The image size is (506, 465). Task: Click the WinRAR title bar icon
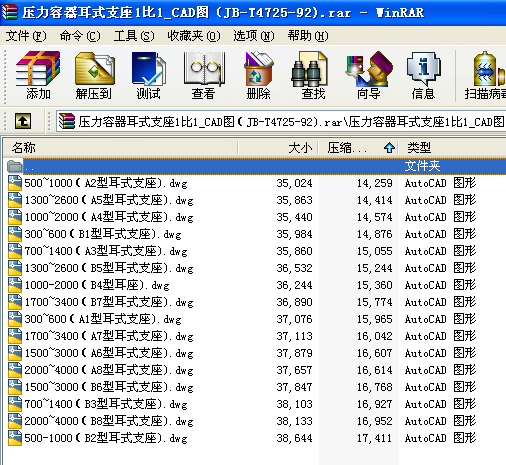click(x=10, y=12)
